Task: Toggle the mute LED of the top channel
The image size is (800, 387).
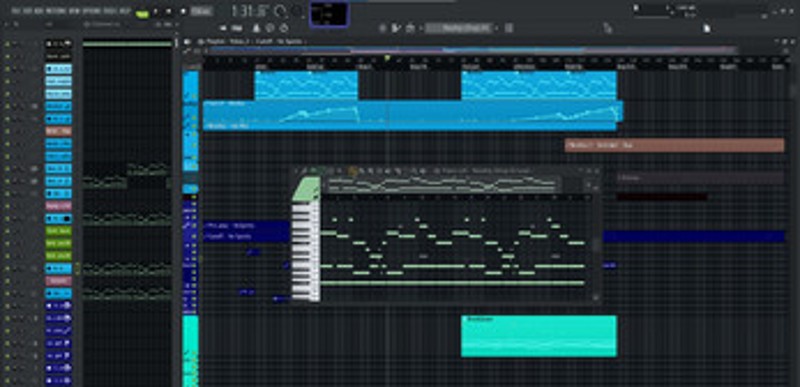Action: (x=7, y=44)
